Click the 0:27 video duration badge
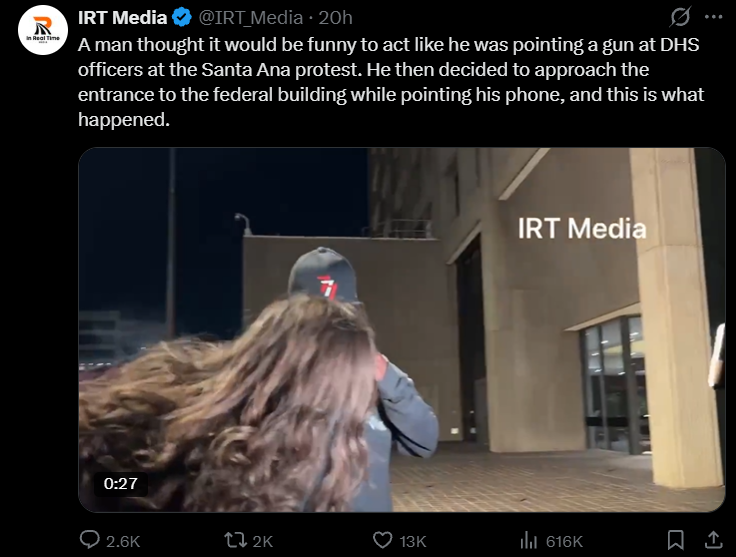This screenshot has height=557, width=736. [121, 483]
